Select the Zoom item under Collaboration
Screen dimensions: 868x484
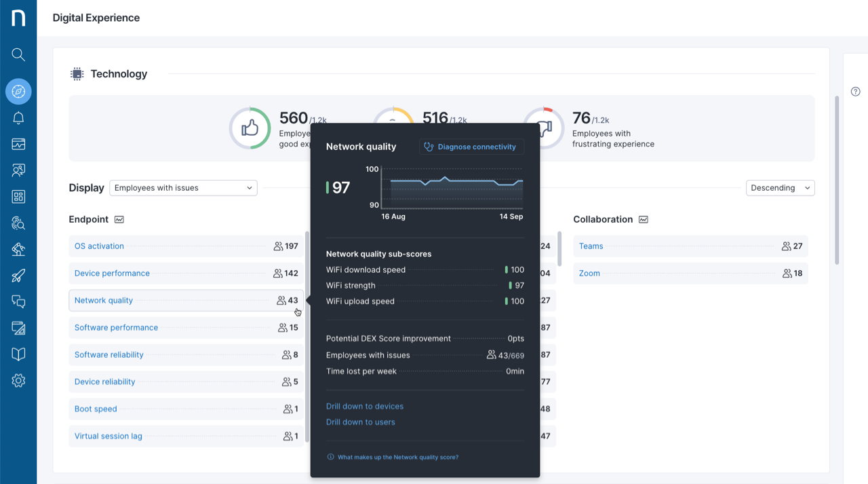pyautogui.click(x=589, y=273)
